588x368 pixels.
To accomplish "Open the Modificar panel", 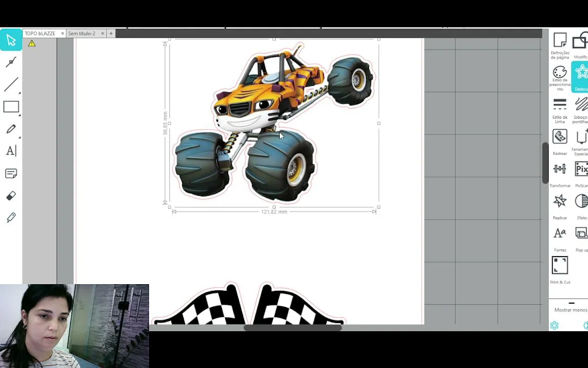I will pos(580,46).
